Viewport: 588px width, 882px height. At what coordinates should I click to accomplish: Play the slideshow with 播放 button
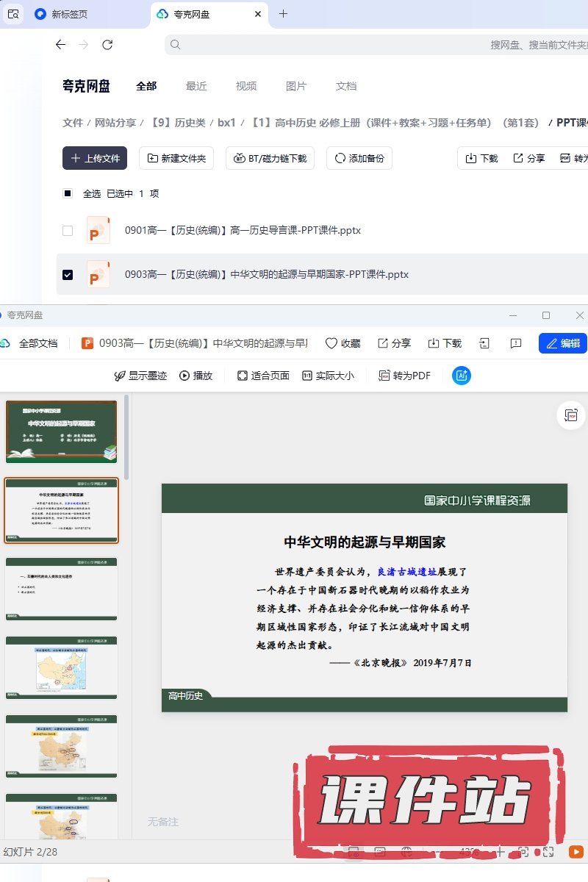tap(196, 376)
